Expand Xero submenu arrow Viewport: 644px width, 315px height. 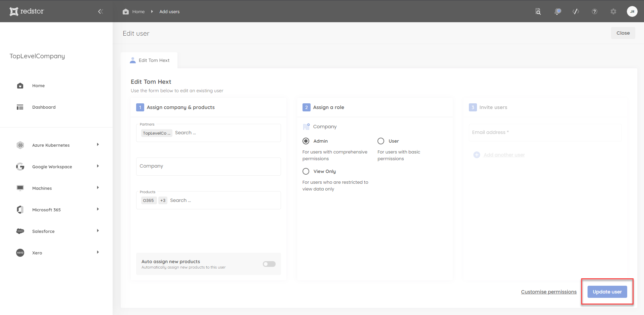(x=98, y=252)
